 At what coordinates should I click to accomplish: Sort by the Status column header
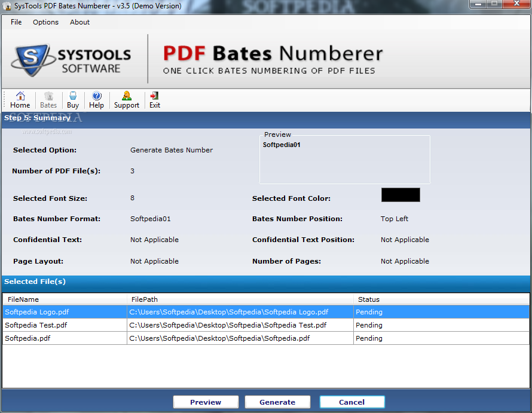tap(441, 299)
